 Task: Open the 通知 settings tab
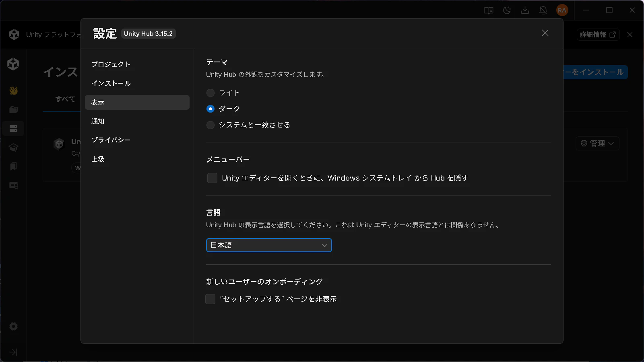[x=137, y=121]
